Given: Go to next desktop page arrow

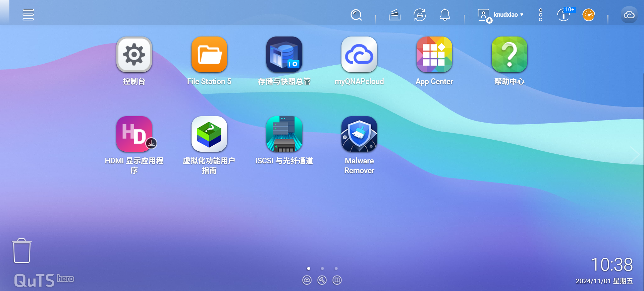Looking at the screenshot, I should pos(634,155).
